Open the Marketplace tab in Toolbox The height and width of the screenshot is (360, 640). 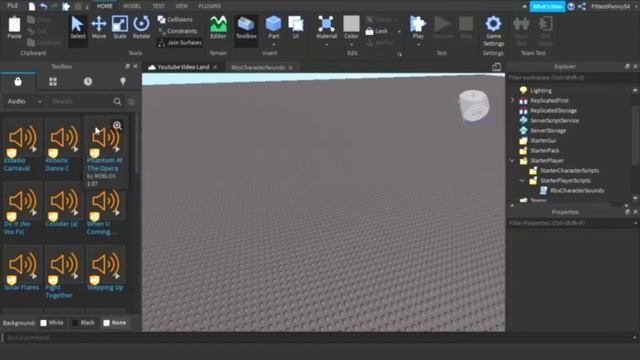click(x=18, y=82)
